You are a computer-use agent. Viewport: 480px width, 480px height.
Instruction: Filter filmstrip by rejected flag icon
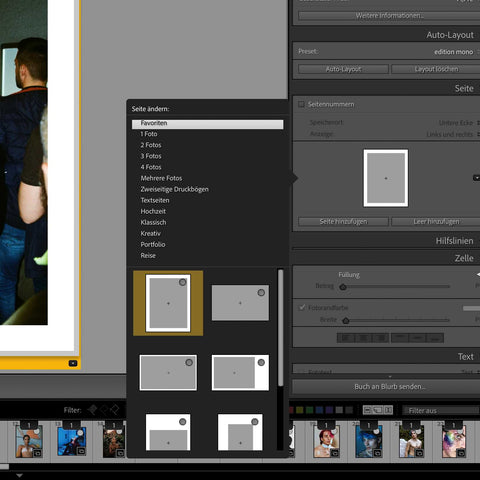click(x=115, y=410)
